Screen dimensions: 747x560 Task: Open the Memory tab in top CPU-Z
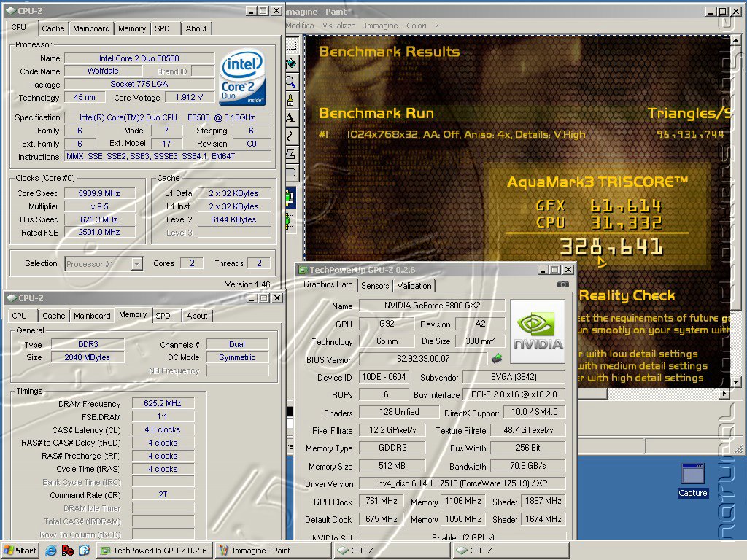(x=132, y=28)
